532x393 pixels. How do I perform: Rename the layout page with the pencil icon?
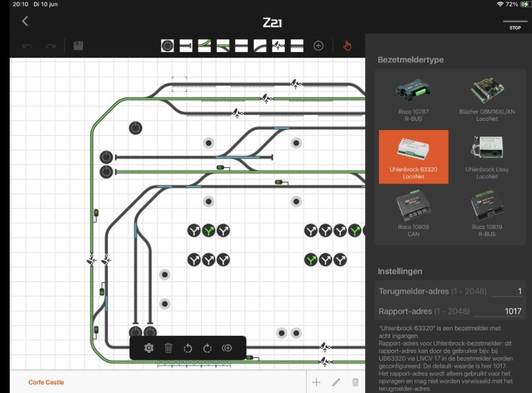point(336,383)
